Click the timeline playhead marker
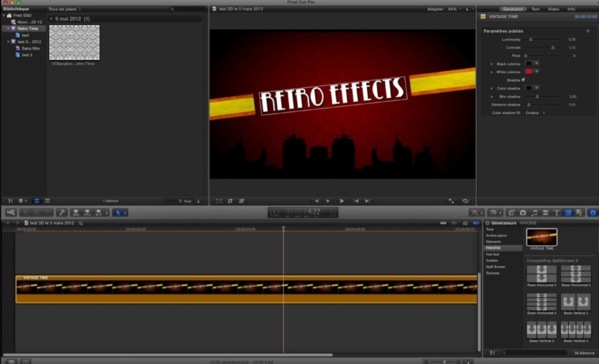This screenshot has height=364, width=599. click(x=283, y=228)
